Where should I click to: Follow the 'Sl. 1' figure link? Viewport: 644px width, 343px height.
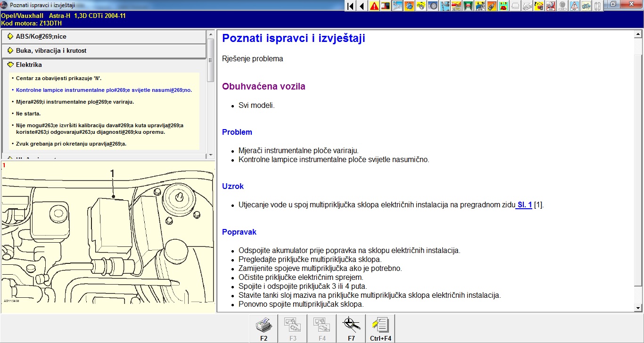[524, 205]
